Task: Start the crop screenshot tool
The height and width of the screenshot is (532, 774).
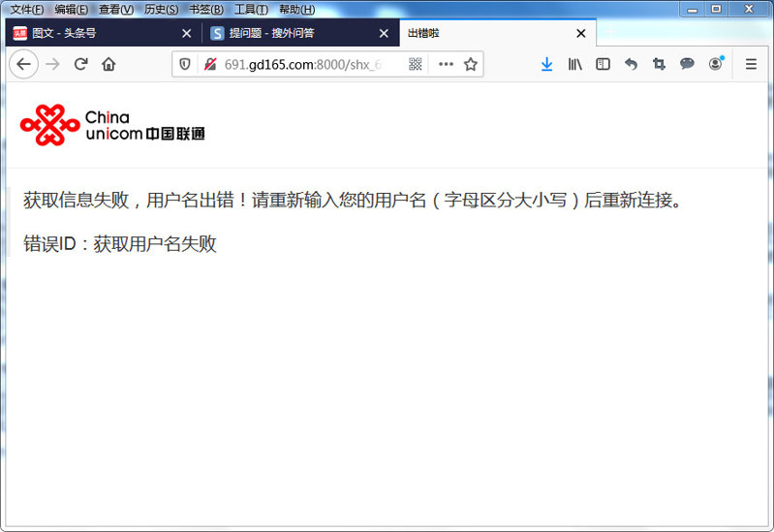Action: point(659,64)
